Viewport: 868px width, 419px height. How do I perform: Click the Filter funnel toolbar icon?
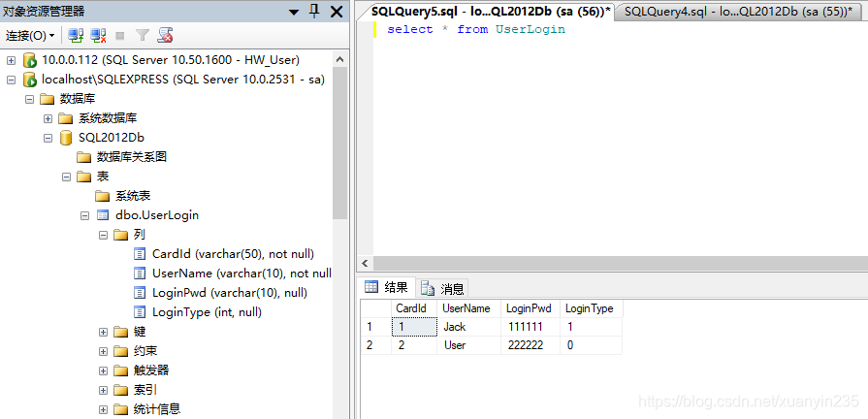pos(143,36)
